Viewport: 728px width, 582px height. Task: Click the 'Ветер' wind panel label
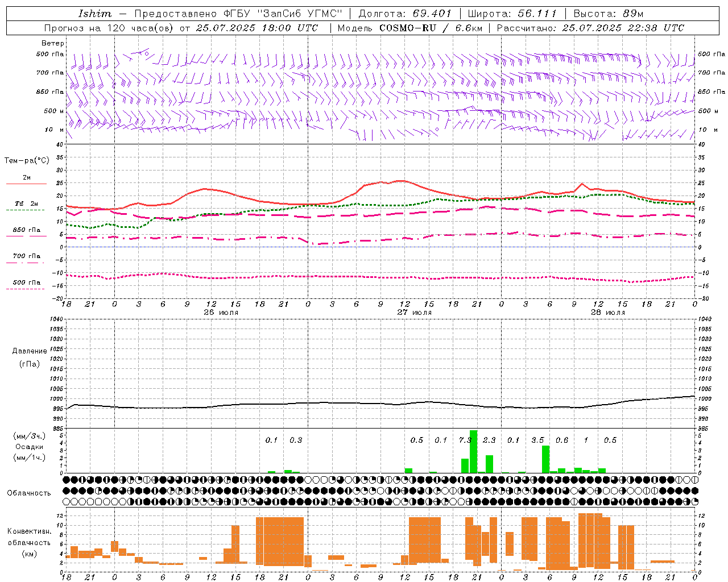tap(53, 43)
